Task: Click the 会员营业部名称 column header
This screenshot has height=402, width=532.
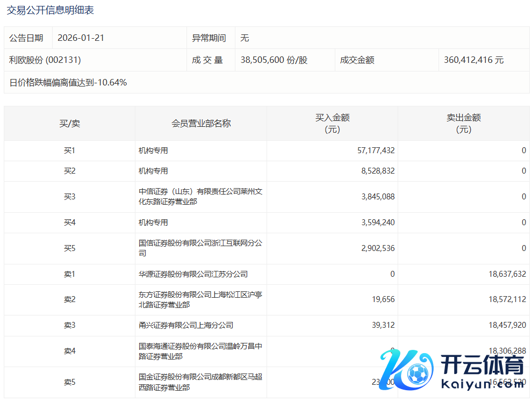Action: click(201, 124)
